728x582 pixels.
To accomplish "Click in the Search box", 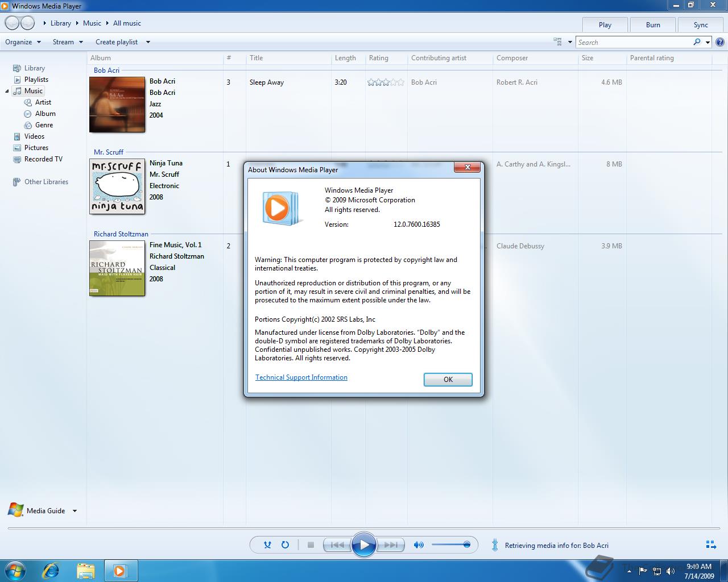I will pyautogui.click(x=633, y=43).
